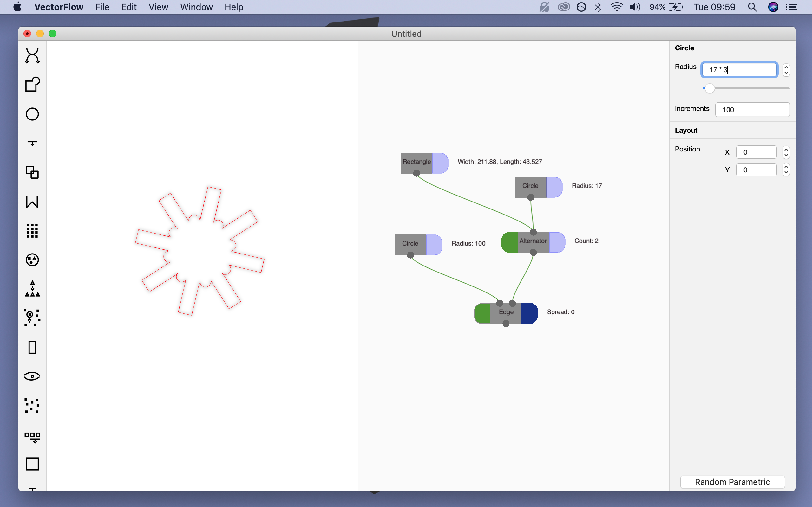Click the Position Y stepper control
The width and height of the screenshot is (812, 507).
[x=786, y=170]
